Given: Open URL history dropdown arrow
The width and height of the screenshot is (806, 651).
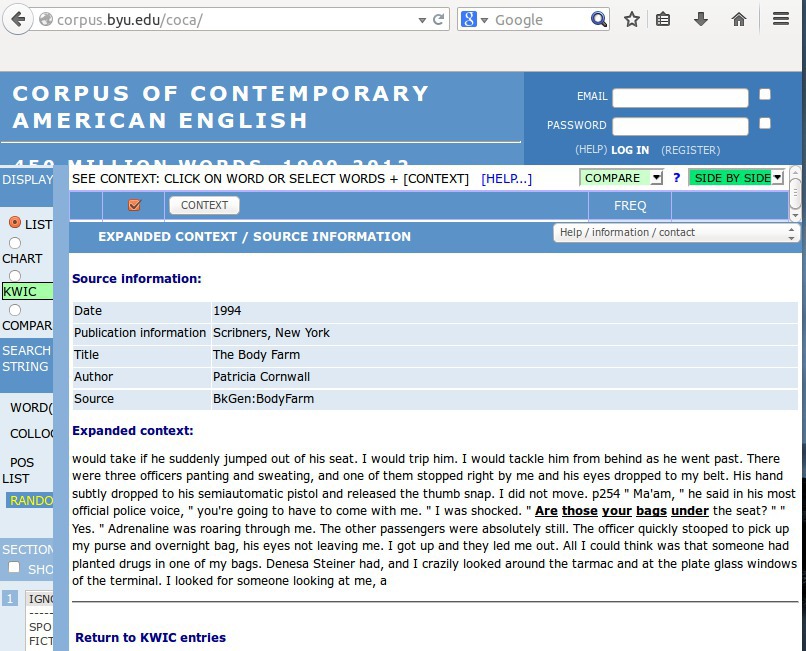Looking at the screenshot, I should (422, 20).
